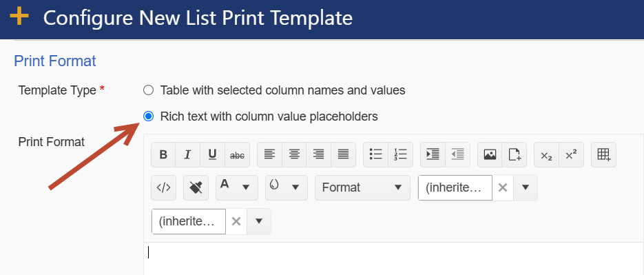Click the Print Format section heading
644x275 pixels.
click(x=55, y=61)
